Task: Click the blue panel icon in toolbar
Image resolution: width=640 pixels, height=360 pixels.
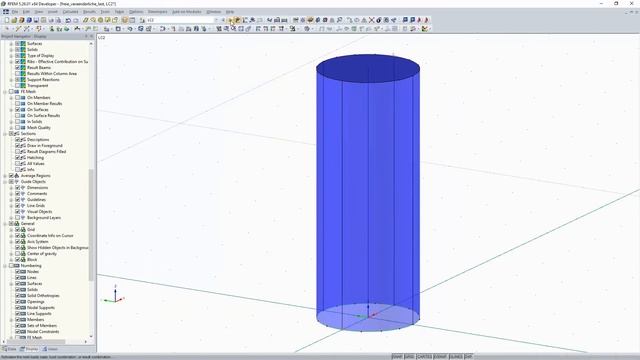Action: pyautogui.click(x=405, y=20)
